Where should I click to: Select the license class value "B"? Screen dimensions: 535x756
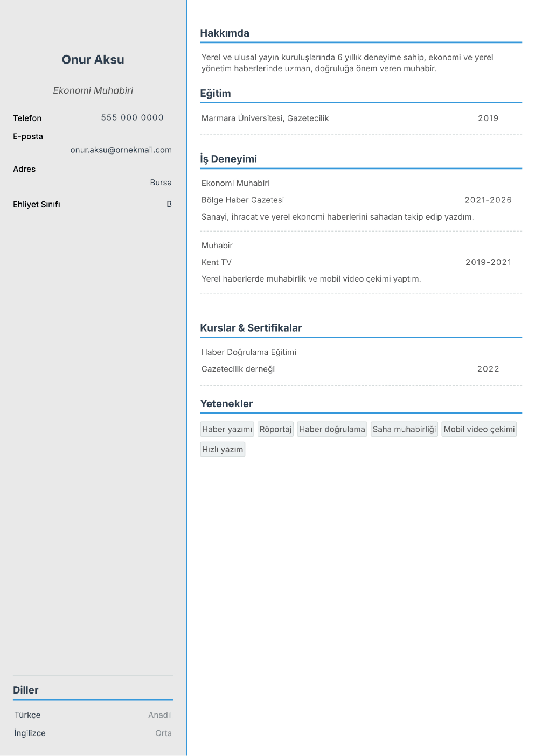click(169, 204)
